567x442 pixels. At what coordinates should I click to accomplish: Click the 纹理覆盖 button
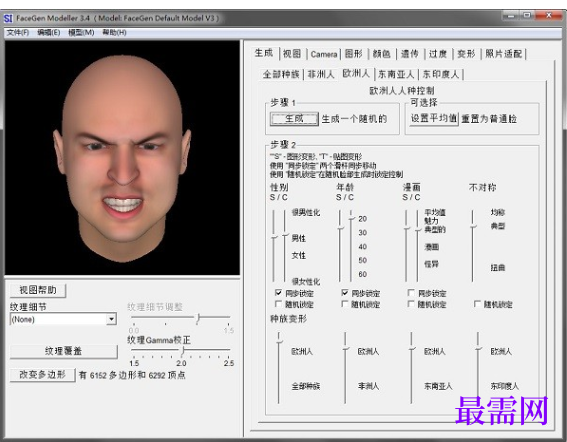pos(63,351)
